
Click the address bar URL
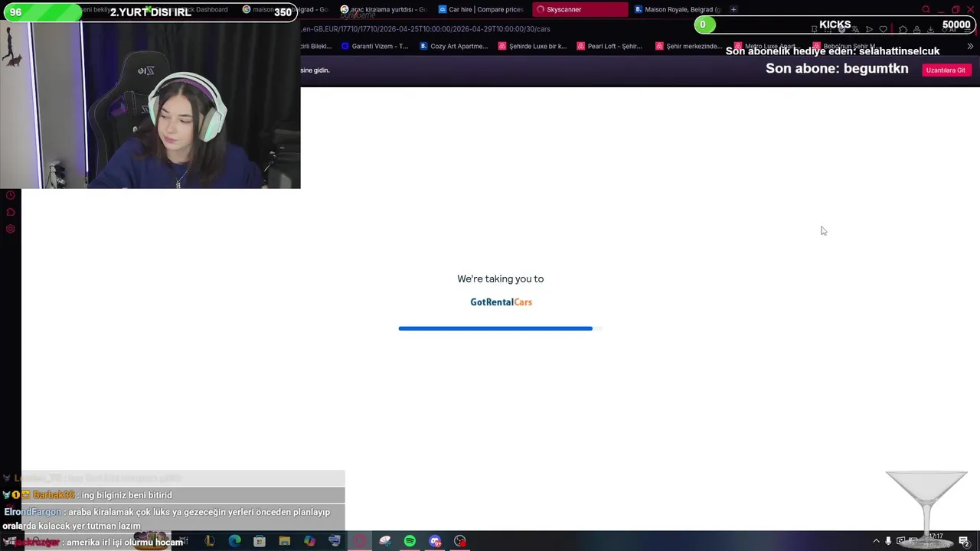[x=426, y=29]
